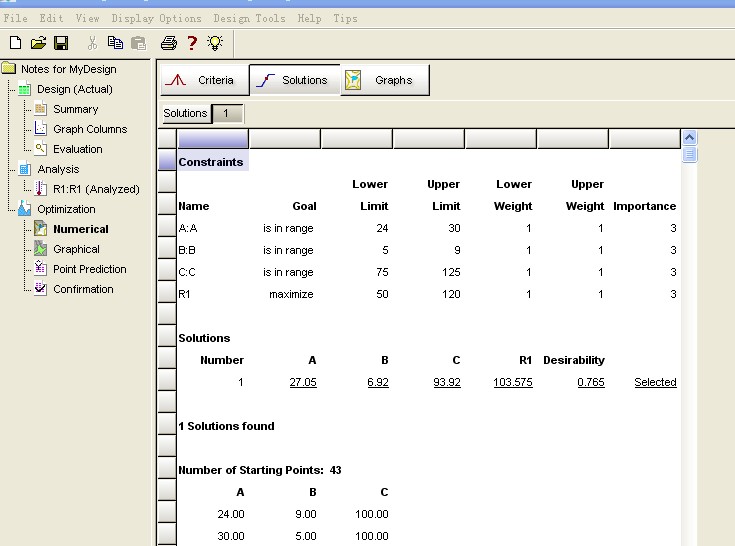Image resolution: width=735 pixels, height=546 pixels.
Task: Click the Print toolbar icon
Action: click(x=168, y=43)
